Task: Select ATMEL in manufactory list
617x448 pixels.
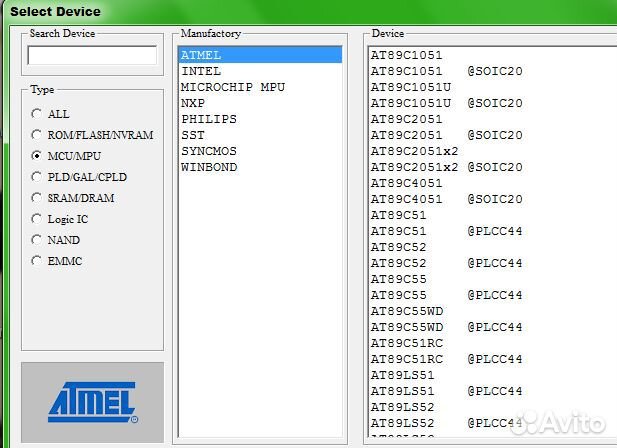Action: pos(201,55)
